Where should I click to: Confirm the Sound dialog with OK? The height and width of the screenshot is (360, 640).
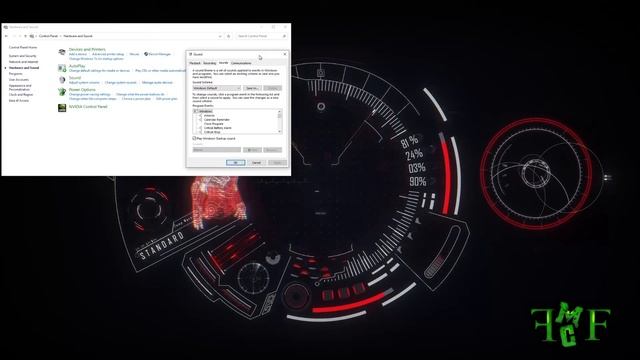point(236,162)
